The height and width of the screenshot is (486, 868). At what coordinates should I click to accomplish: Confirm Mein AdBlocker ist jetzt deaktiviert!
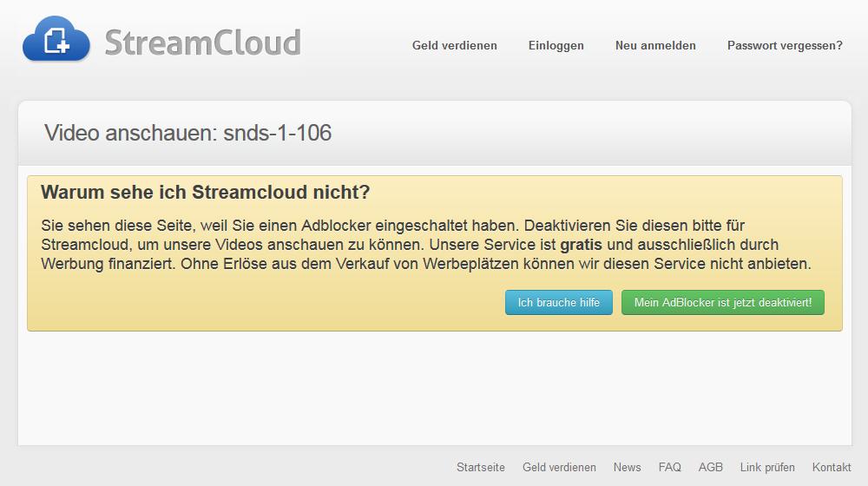point(723,302)
